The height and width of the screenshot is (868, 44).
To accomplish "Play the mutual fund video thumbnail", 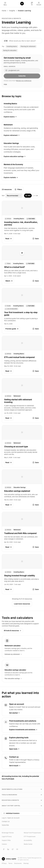I will click(22, 253).
